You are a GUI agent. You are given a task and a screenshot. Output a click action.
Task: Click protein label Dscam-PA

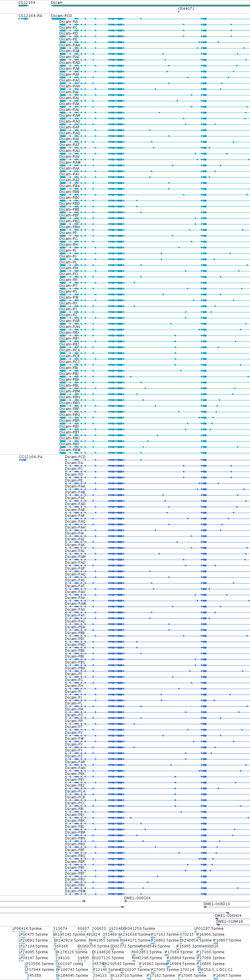74,463
